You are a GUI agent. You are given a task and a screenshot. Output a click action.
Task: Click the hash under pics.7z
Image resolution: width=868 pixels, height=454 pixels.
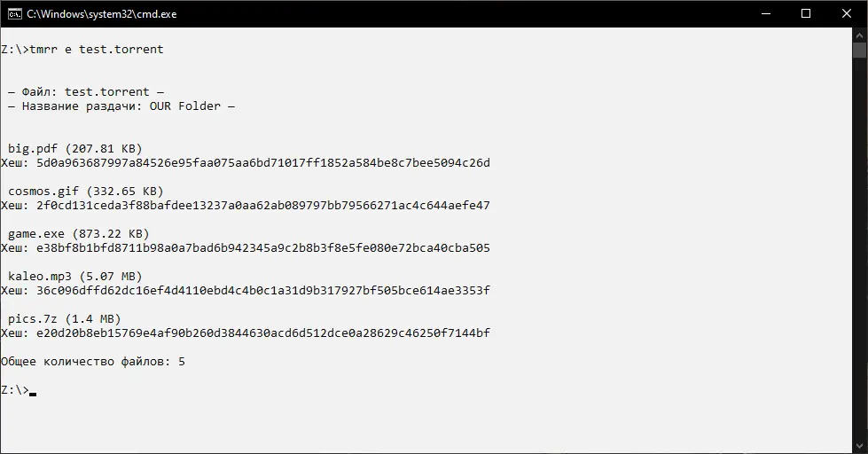pos(246,333)
